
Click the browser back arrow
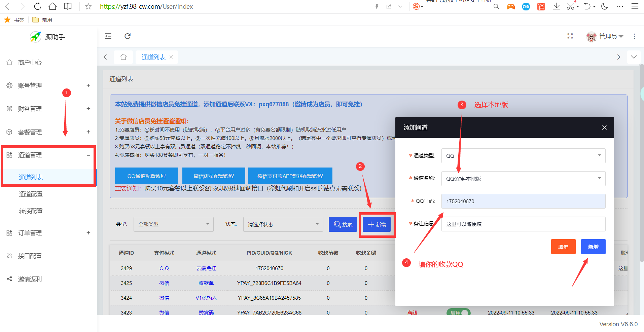[8, 6]
